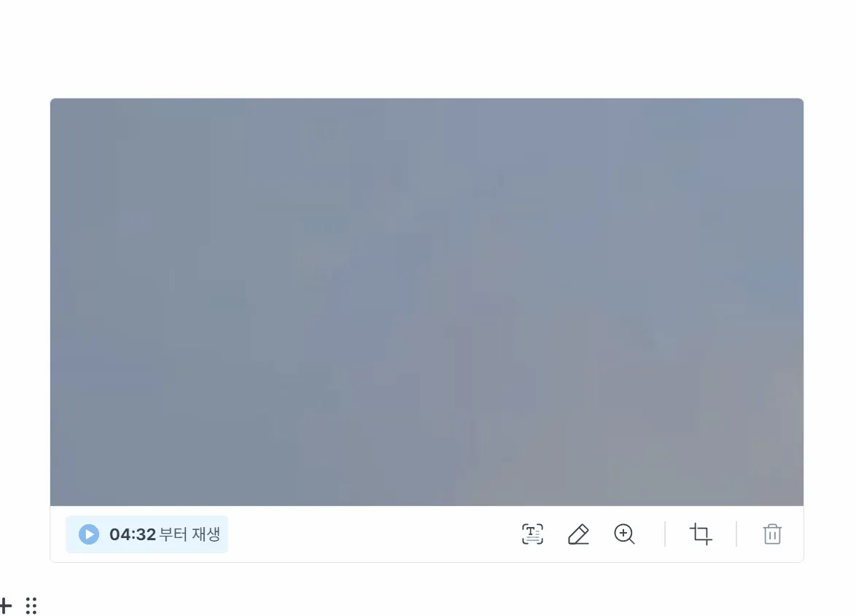The image size is (856, 616).
Task: Trim the screenshot using crop tool
Action: 701,534
